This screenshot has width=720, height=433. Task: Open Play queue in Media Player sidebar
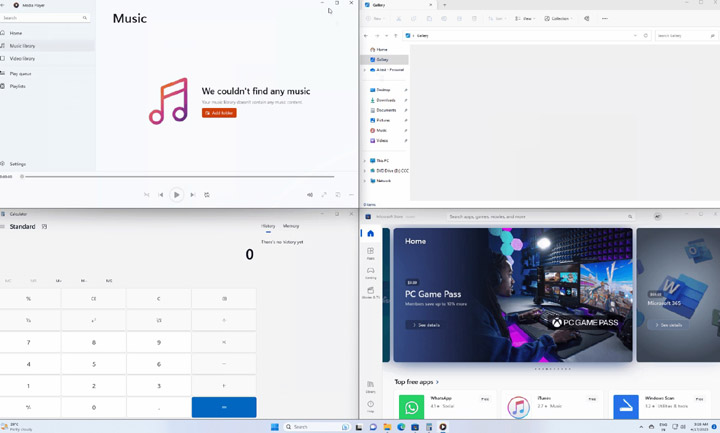coord(20,74)
